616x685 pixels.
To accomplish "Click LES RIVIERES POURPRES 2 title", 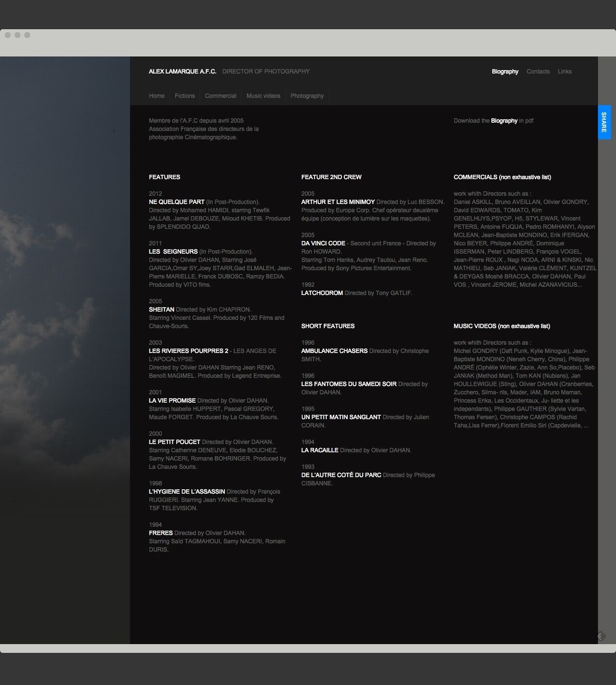I will 188,351.
